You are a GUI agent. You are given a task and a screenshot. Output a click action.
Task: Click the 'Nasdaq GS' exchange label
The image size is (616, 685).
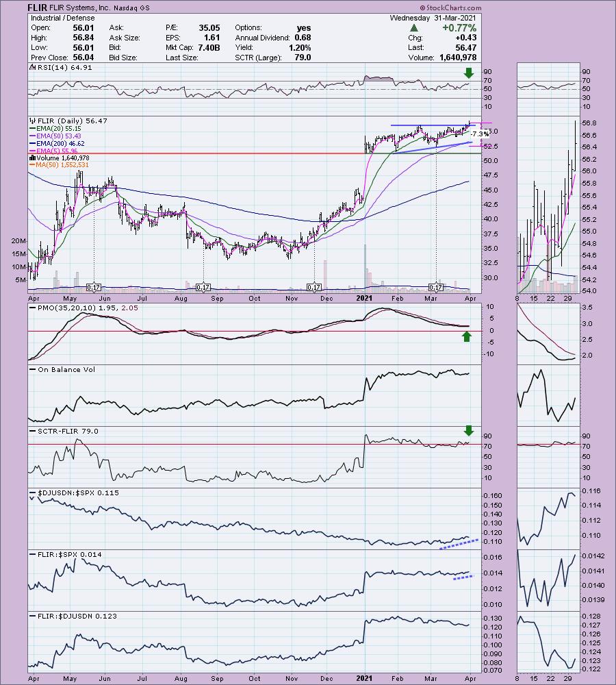131,8
